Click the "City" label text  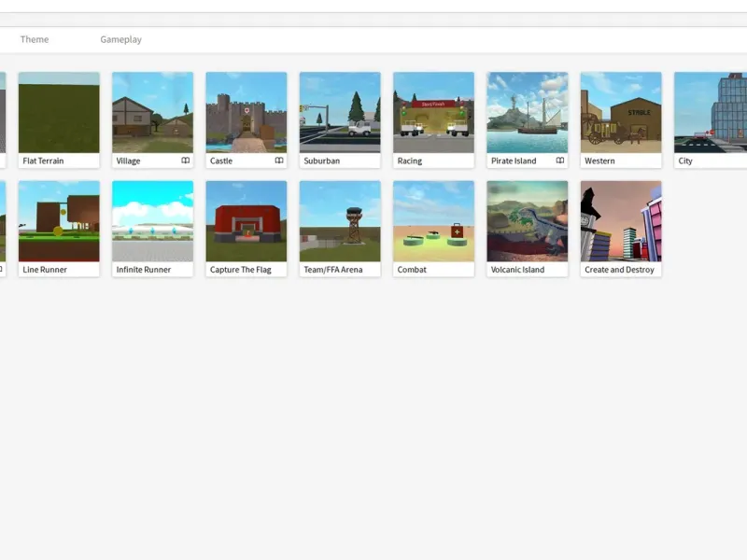coord(685,161)
